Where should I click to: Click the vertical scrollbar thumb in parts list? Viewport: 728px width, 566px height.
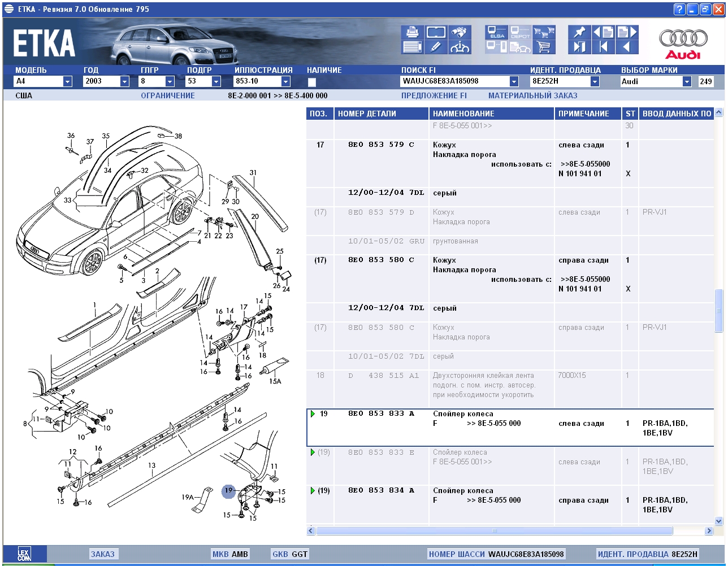pyautogui.click(x=719, y=310)
